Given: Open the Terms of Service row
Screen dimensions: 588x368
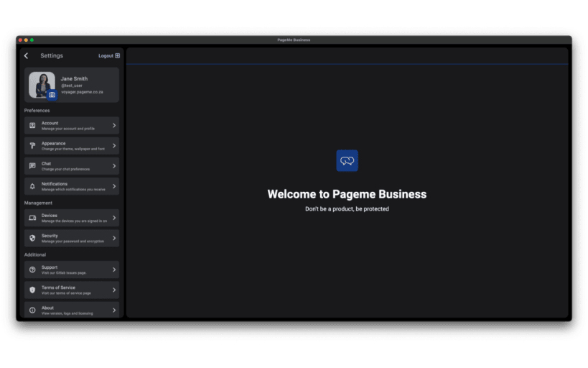Looking at the screenshot, I should tap(72, 290).
